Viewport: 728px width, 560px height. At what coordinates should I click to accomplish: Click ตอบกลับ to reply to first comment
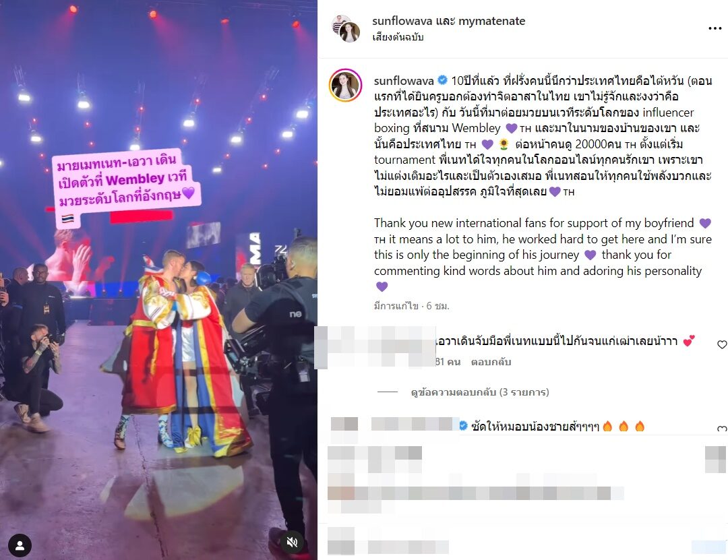click(491, 362)
